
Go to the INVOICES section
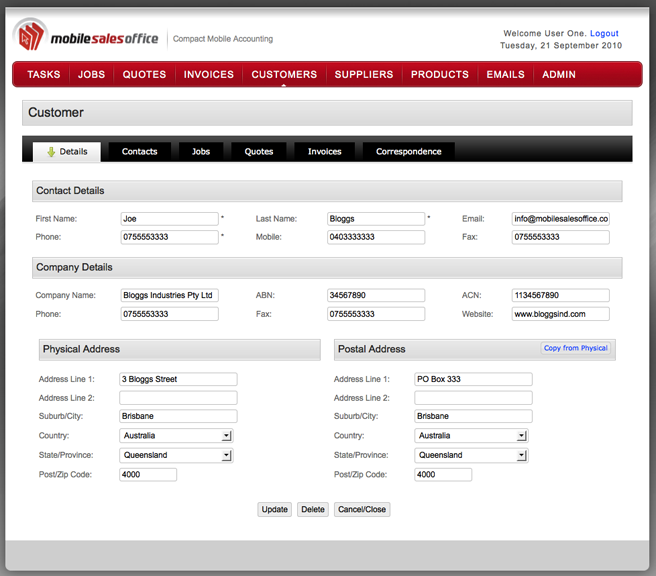pyautogui.click(x=209, y=74)
